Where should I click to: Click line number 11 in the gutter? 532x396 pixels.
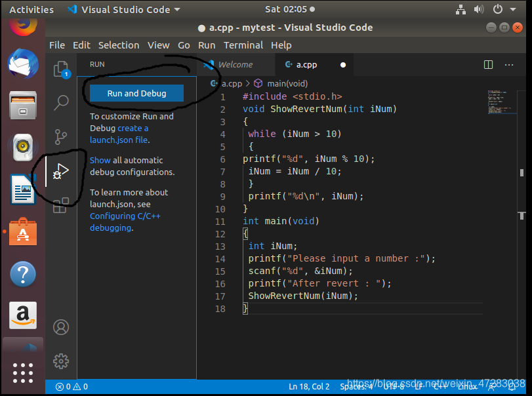220,222
